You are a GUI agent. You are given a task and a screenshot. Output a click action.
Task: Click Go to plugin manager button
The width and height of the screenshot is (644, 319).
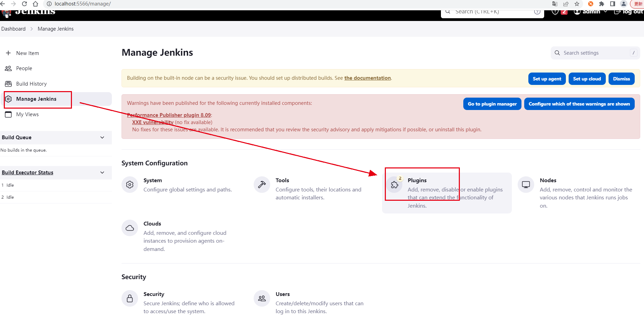[492, 104]
